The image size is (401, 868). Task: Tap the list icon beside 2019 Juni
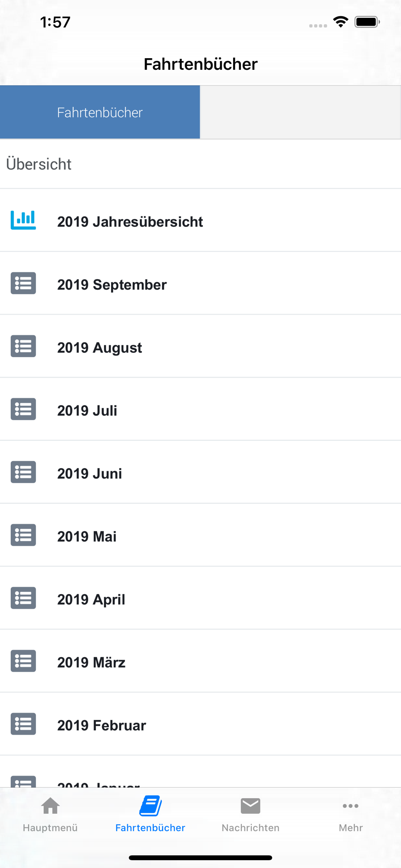23,472
